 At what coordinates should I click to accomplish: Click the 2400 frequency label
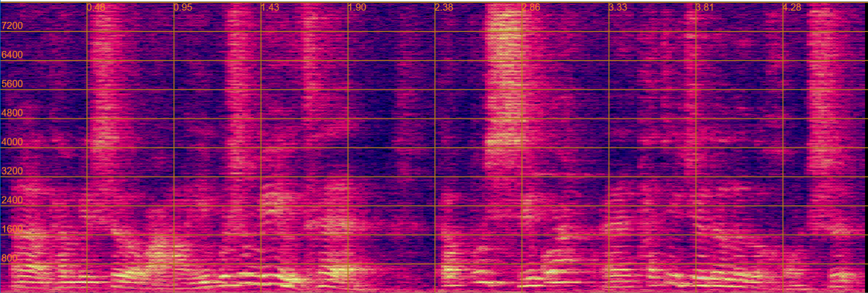12,200
